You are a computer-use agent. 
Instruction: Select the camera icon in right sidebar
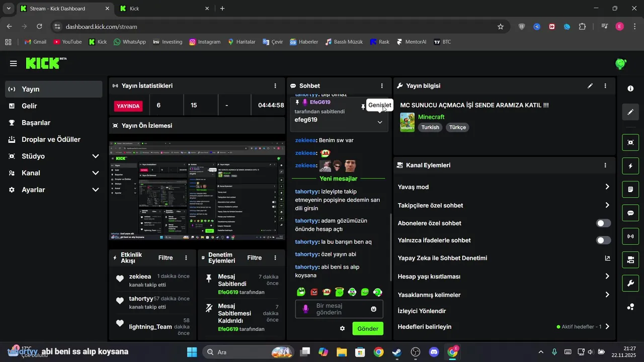tap(630, 260)
